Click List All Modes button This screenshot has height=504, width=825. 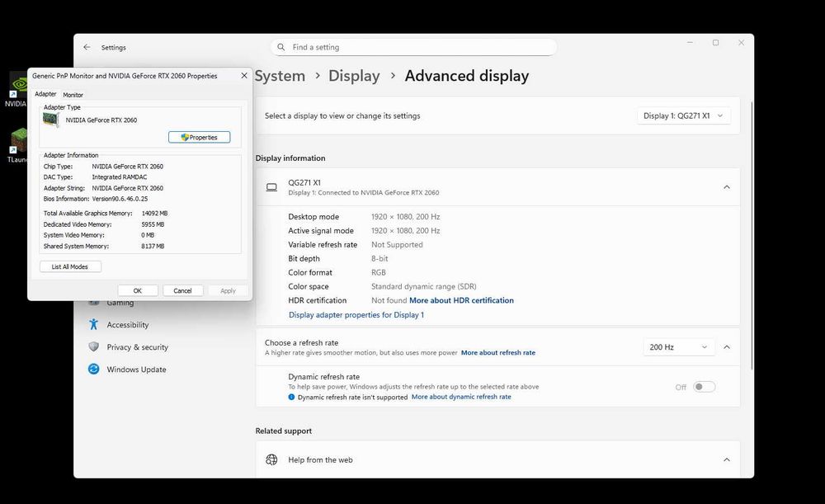pos(70,266)
